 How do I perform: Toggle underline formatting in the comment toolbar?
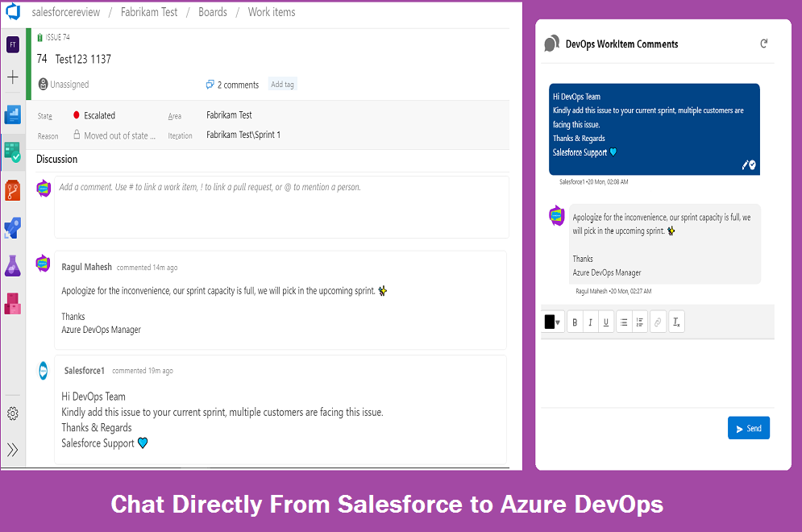point(606,322)
